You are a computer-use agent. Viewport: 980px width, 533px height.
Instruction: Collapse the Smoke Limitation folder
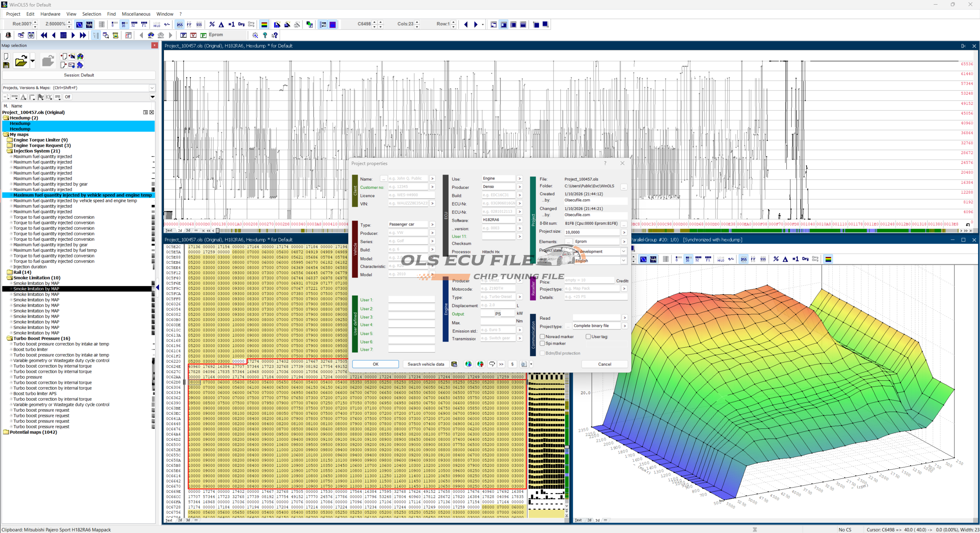pos(10,278)
